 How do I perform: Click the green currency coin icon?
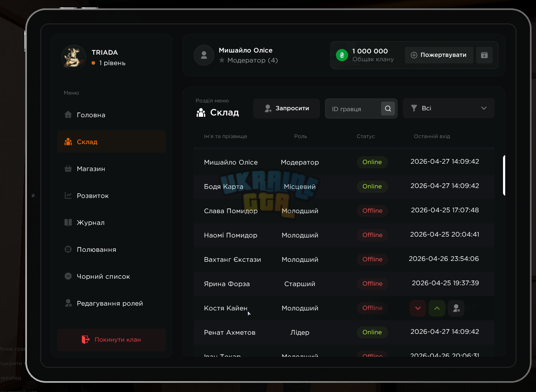[342, 55]
